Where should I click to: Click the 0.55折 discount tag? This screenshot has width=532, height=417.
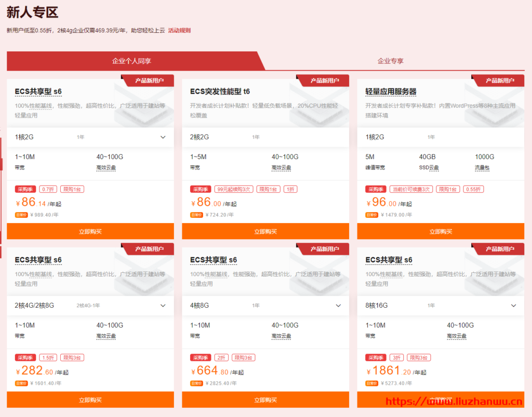click(x=473, y=189)
